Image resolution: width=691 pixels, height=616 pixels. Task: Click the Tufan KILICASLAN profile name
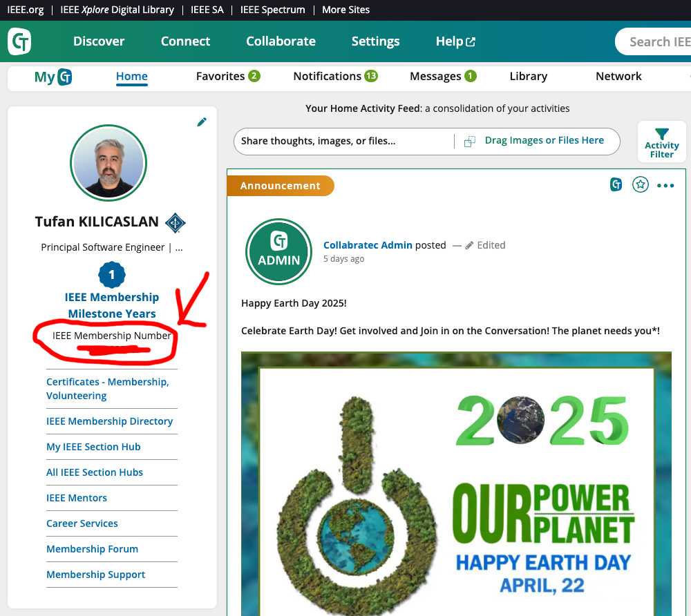click(x=97, y=222)
